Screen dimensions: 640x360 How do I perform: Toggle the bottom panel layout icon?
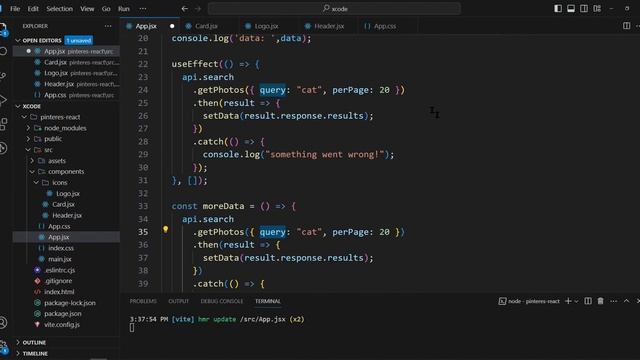(x=571, y=9)
